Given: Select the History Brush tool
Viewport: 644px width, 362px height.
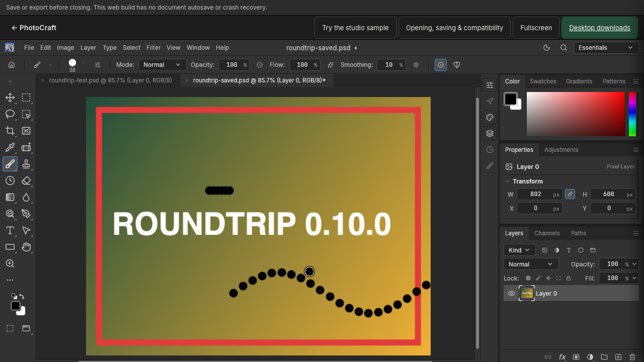Looking at the screenshot, I should 10,181.
